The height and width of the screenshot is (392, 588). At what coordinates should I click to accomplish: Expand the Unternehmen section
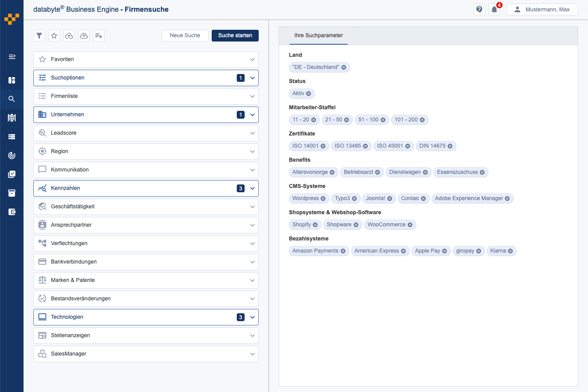click(x=146, y=115)
